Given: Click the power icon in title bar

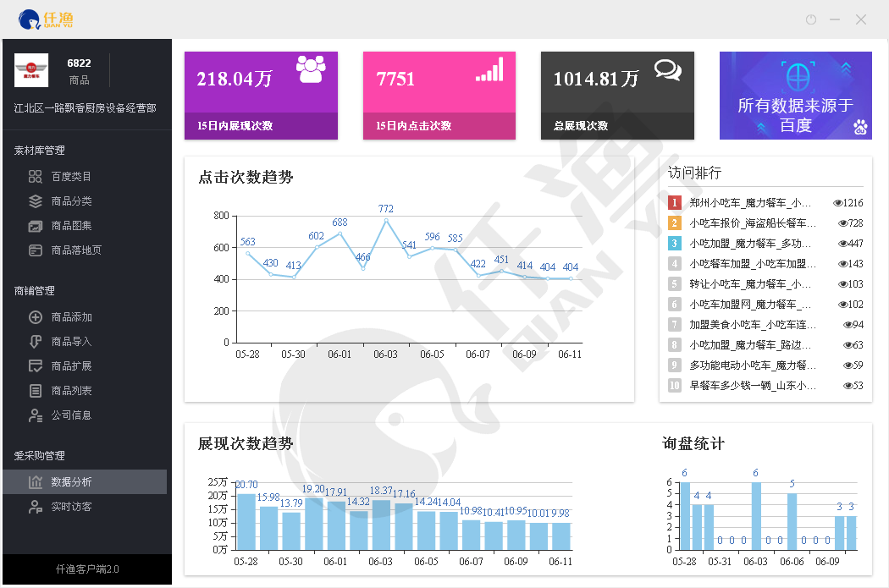Looking at the screenshot, I should (x=811, y=19).
